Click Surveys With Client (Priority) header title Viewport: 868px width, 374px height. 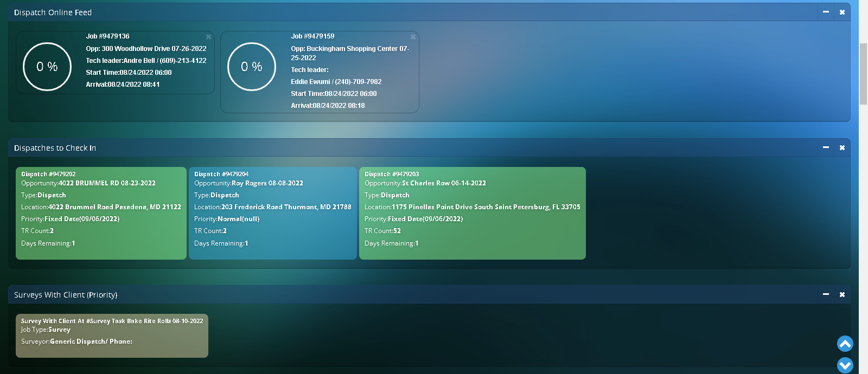66,295
